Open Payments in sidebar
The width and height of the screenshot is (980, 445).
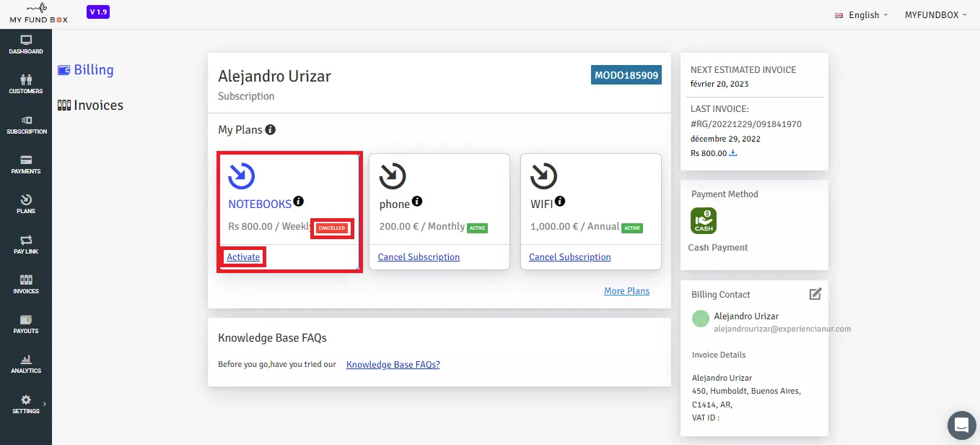pos(26,165)
